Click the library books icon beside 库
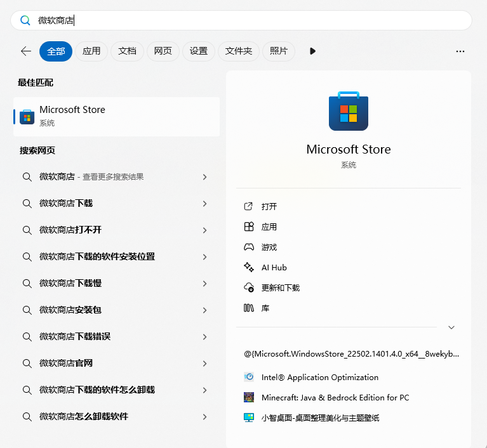487x448 pixels. click(249, 308)
